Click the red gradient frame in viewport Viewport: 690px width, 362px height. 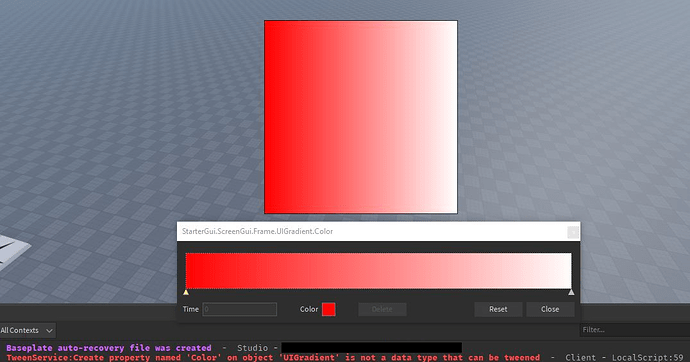coord(361,117)
